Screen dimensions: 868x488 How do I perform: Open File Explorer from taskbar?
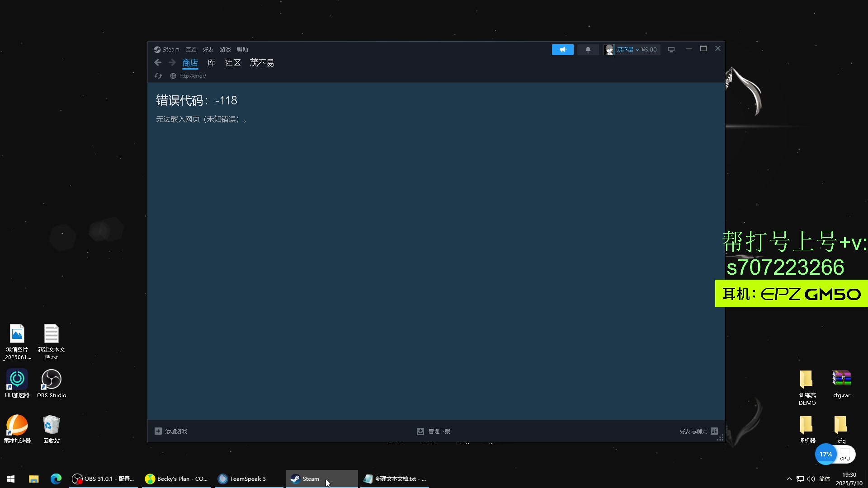click(x=33, y=479)
